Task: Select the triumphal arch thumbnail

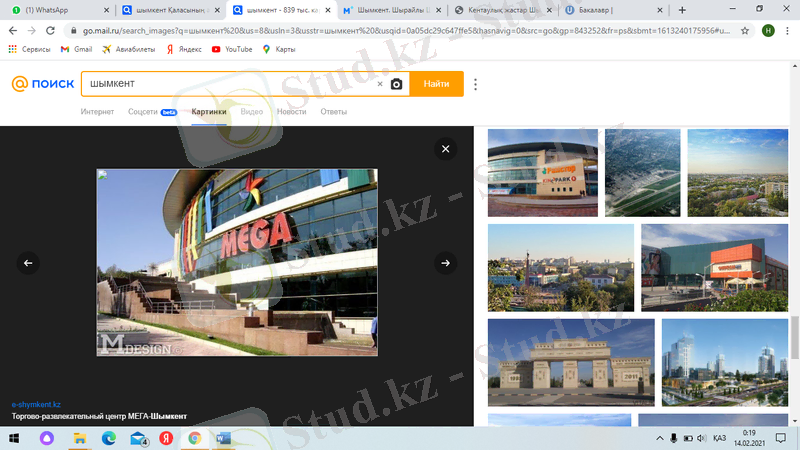Action: coord(570,362)
